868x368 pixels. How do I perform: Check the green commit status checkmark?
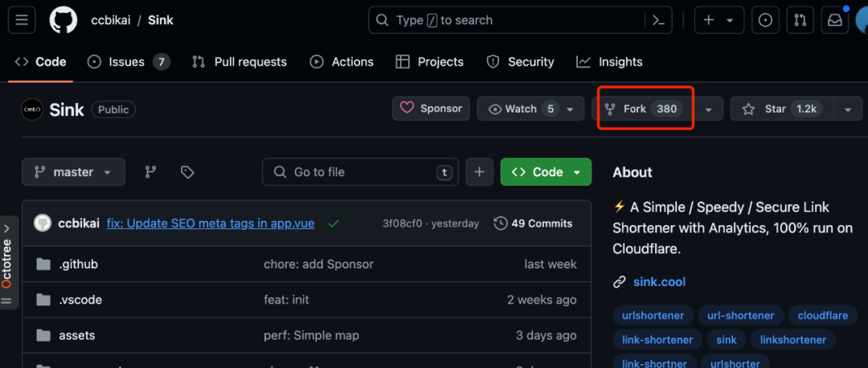(334, 223)
